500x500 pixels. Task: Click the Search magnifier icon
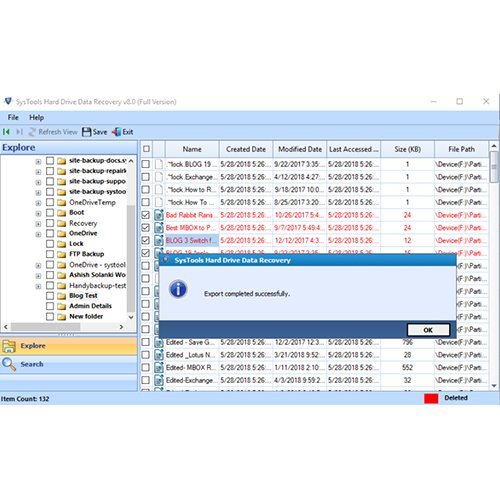pos(9,364)
